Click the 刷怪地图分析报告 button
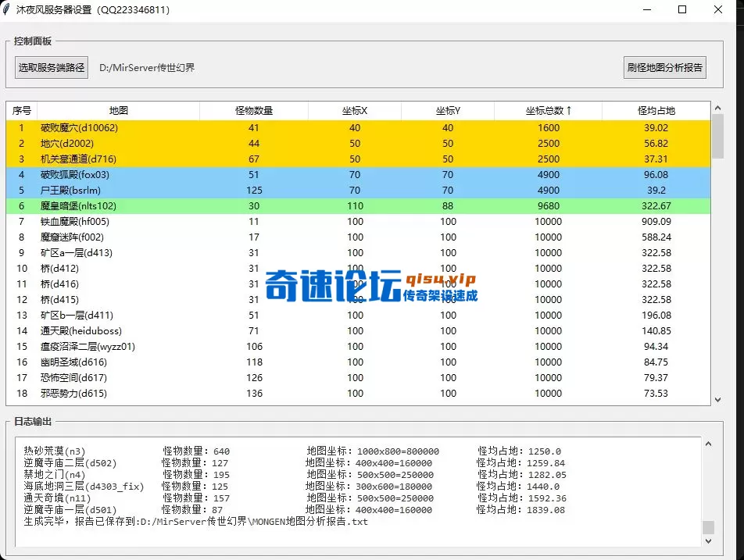This screenshot has height=560, width=744. 665,67
